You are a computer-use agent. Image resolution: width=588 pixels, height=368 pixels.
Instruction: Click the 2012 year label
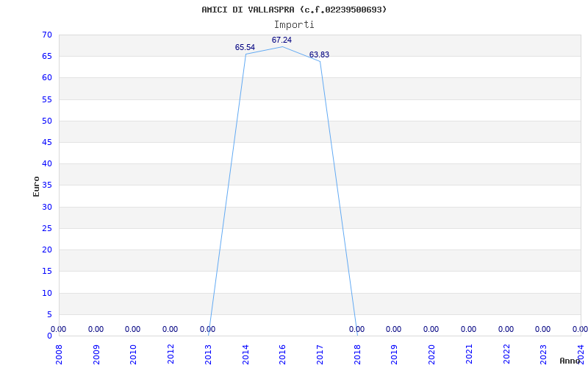point(171,354)
